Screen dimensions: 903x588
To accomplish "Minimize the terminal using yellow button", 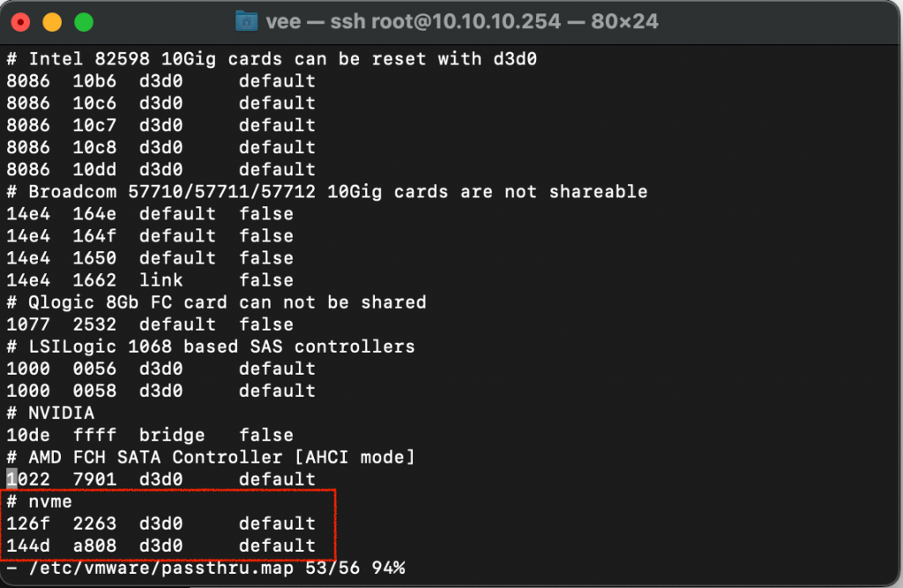I will (x=52, y=22).
